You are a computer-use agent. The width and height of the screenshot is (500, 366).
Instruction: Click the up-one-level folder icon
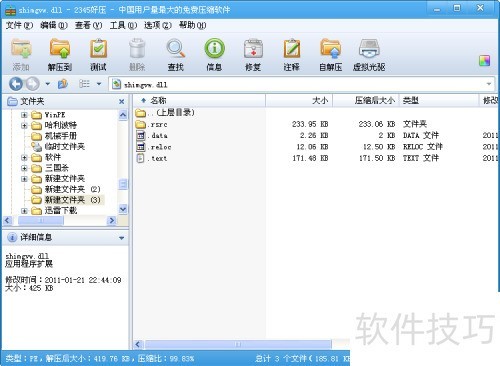click(63, 84)
